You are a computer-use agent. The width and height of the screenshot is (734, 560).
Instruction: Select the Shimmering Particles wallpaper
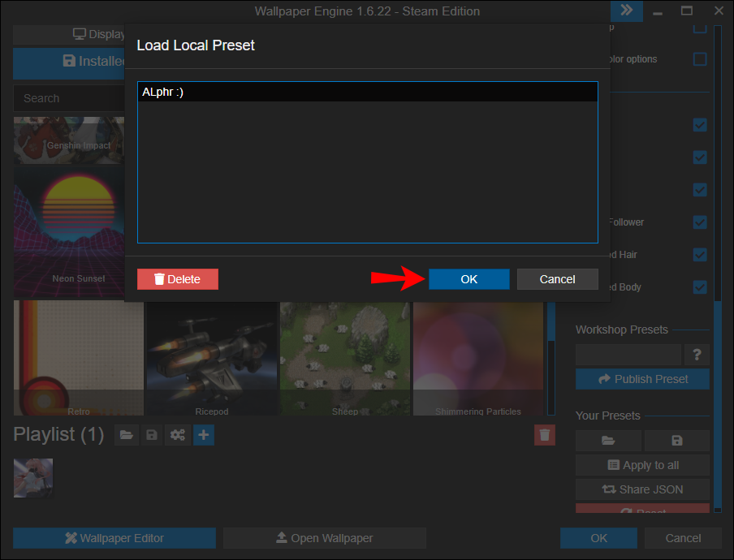478,358
